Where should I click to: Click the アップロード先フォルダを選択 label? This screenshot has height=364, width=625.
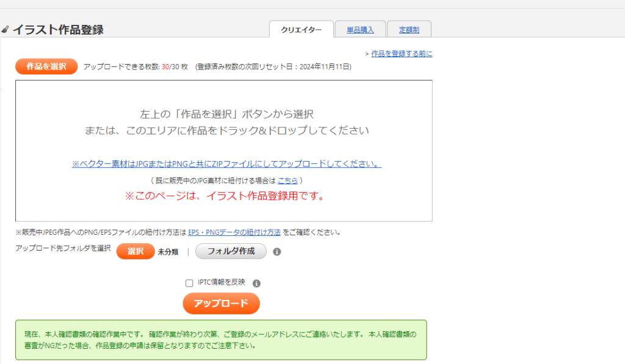click(63, 248)
